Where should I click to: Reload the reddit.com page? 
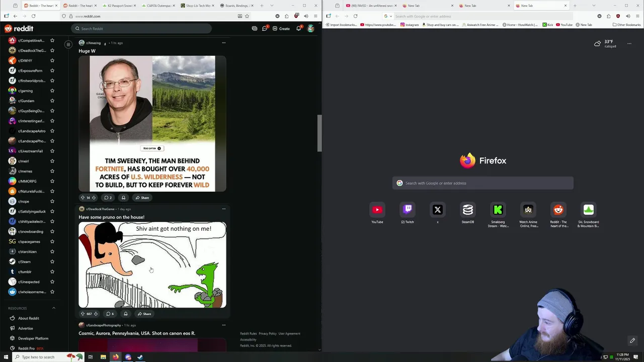coord(33,16)
